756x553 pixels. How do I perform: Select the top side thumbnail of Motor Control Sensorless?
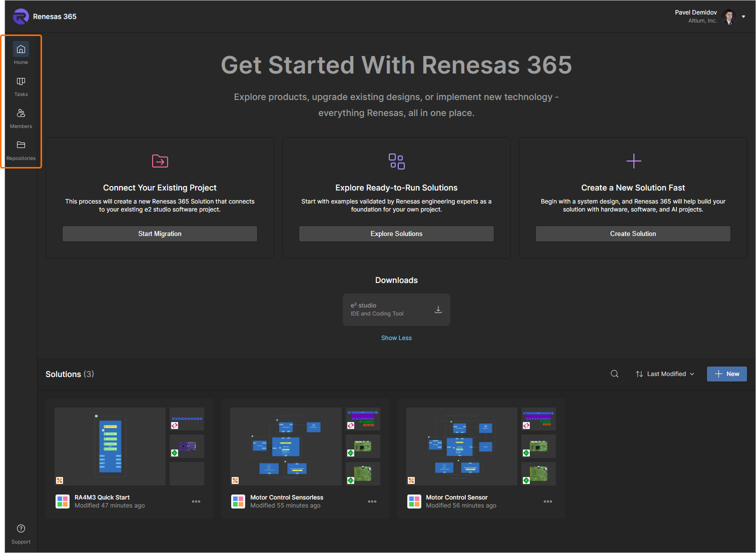point(363,419)
